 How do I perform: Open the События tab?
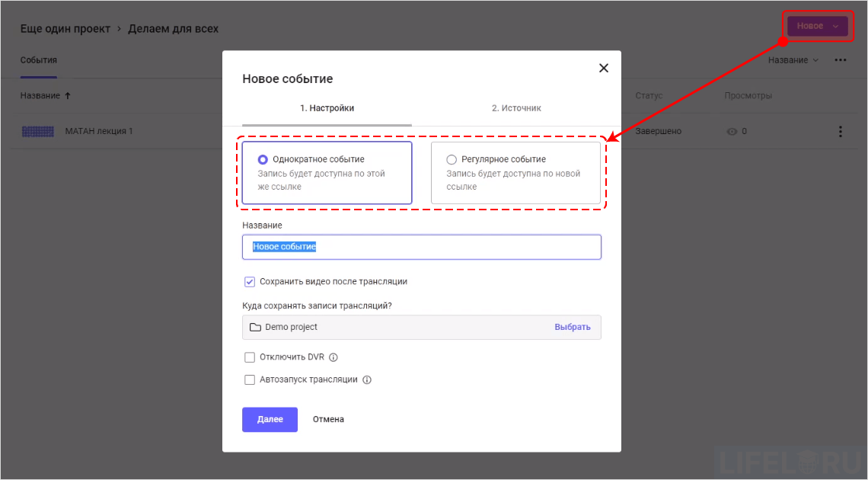tap(39, 60)
